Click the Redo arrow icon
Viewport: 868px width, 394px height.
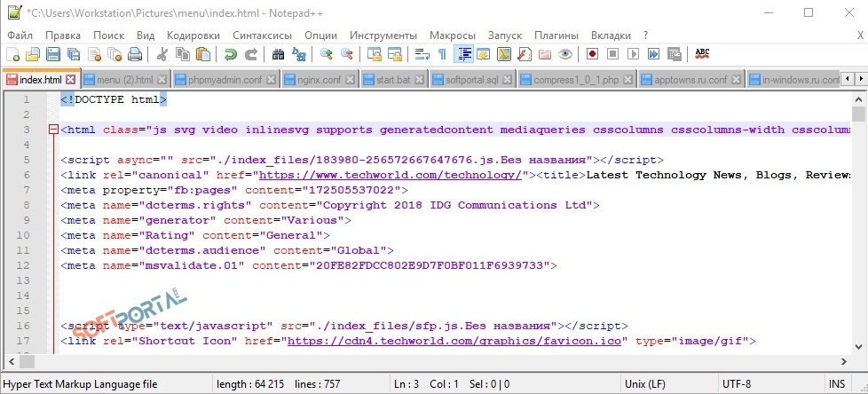point(251,54)
